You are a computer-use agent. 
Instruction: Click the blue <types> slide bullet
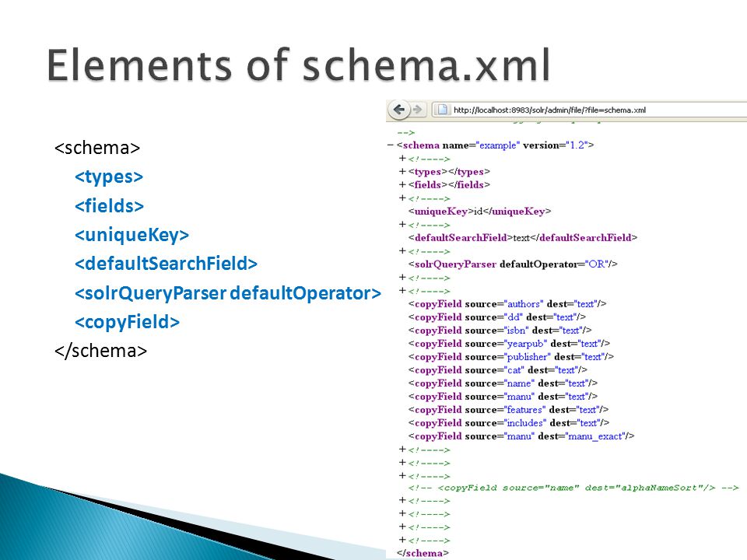click(109, 177)
